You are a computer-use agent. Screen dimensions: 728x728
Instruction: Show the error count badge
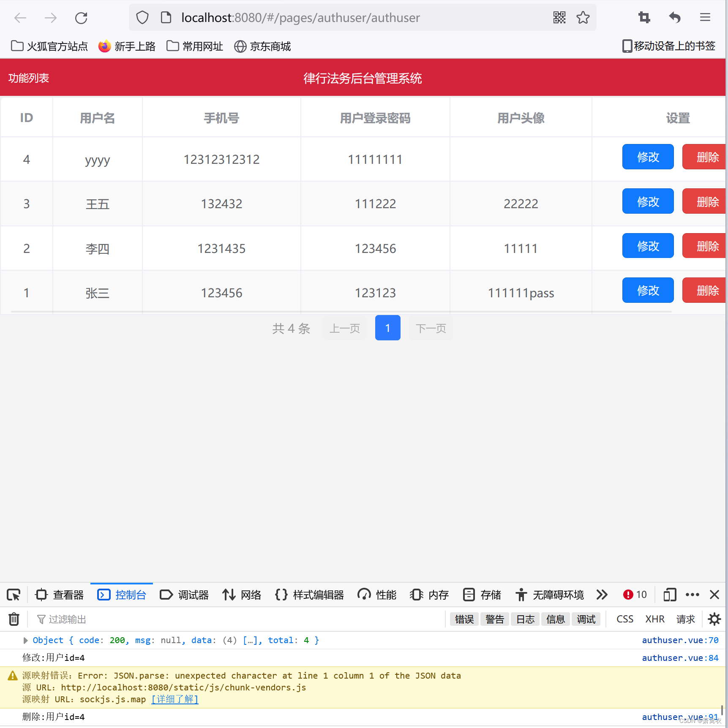pyautogui.click(x=635, y=595)
